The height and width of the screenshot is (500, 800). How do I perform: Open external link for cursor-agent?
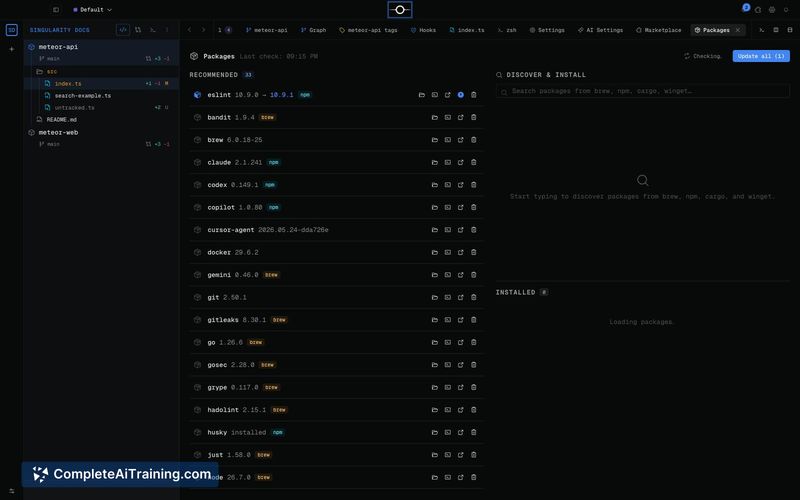click(x=461, y=230)
